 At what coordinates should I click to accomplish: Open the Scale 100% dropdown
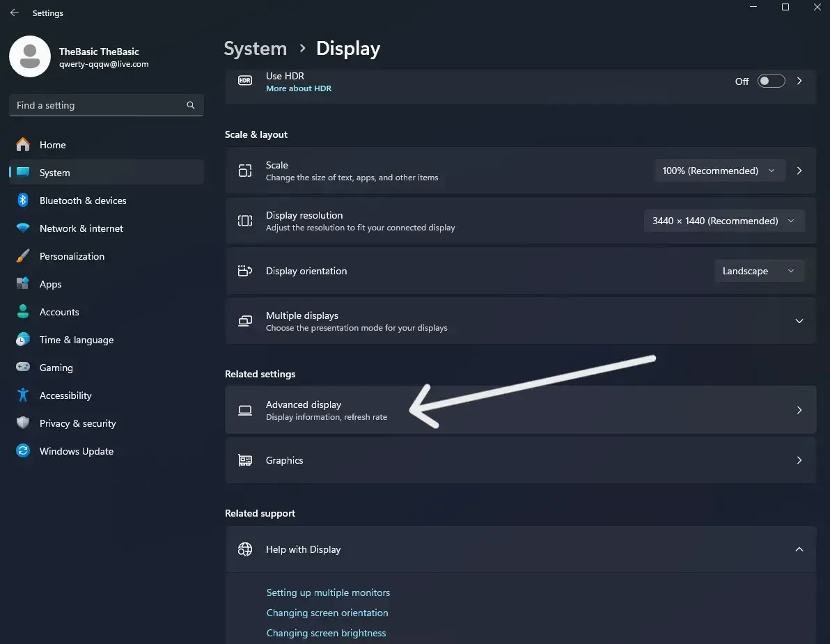pos(719,171)
